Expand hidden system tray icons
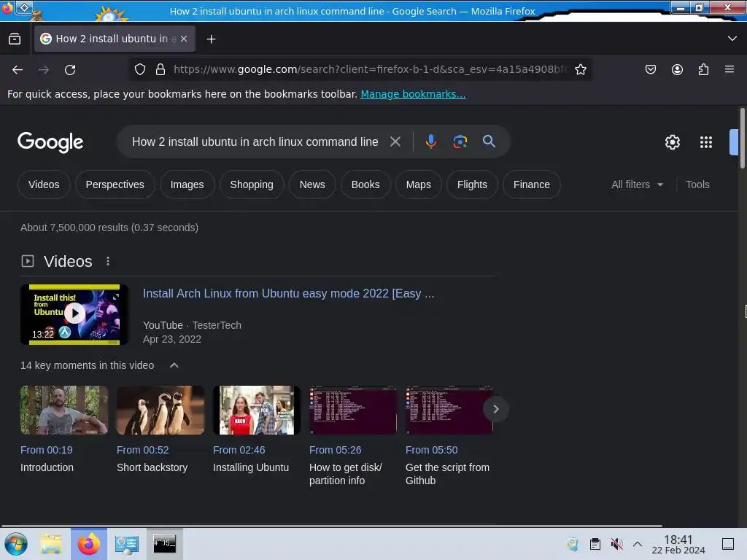The width and height of the screenshot is (747, 560). point(638,544)
